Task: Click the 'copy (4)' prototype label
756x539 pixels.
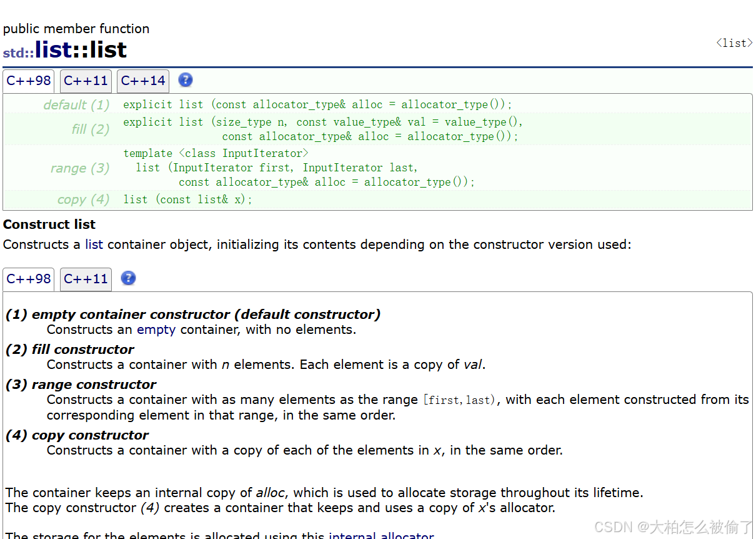Action: tap(83, 199)
